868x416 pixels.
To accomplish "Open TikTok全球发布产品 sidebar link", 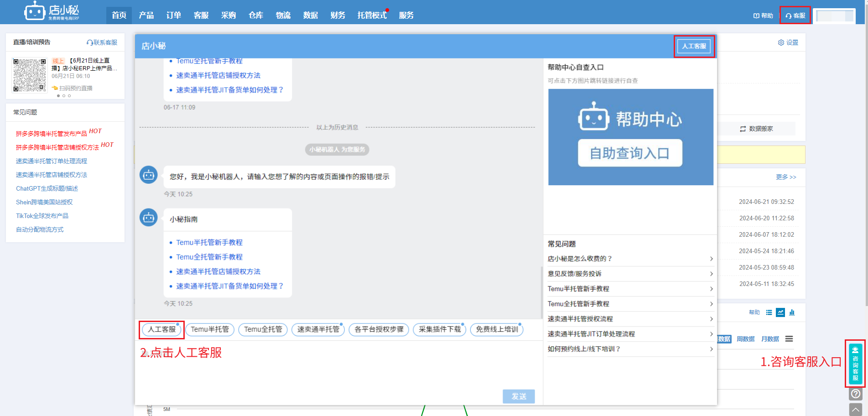I will click(42, 216).
